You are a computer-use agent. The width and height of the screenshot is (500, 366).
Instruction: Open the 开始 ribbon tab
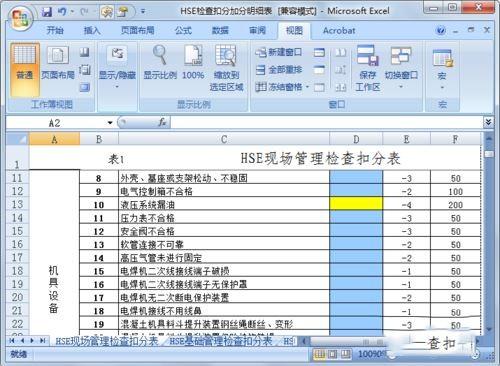click(x=55, y=31)
